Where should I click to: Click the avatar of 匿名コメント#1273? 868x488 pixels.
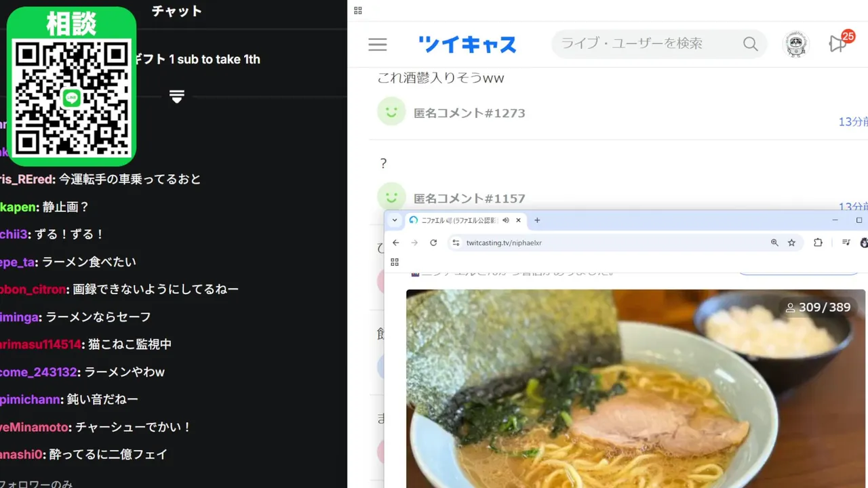click(391, 112)
